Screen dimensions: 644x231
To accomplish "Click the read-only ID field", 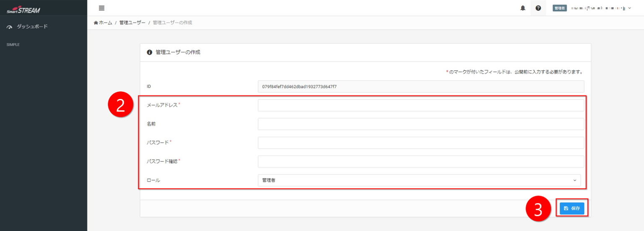I will (421, 86).
